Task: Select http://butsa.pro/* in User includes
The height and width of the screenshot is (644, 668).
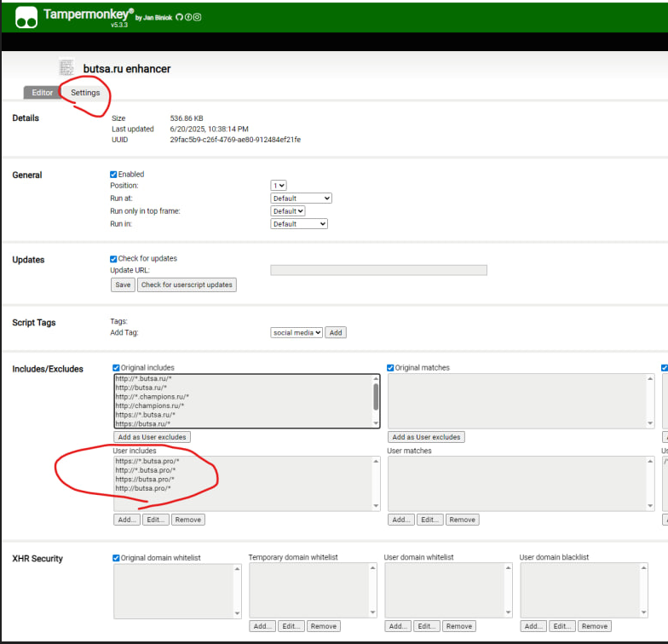Action: click(143, 488)
